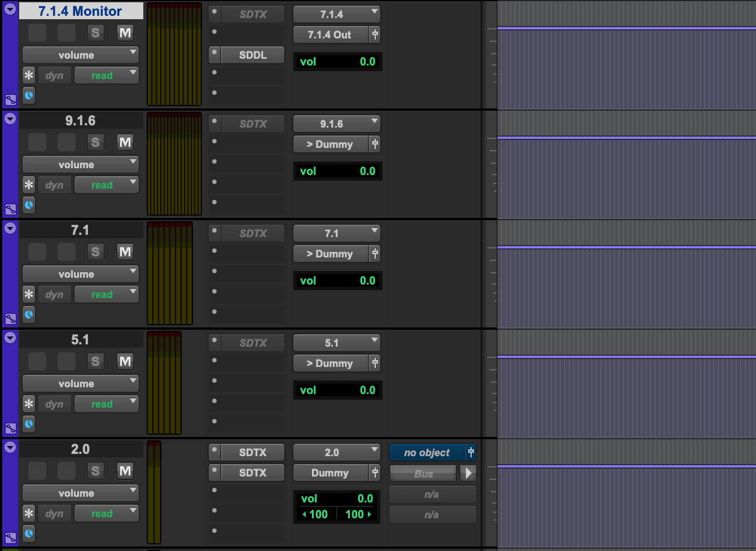Click the no object button on 2.0 track
Screen dimensions: 756x551
427,453
